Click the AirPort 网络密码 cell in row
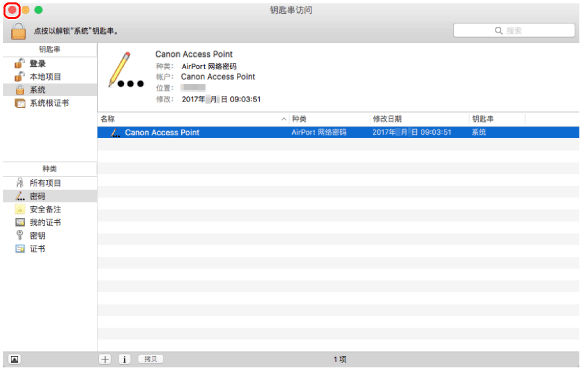 pyautogui.click(x=319, y=132)
